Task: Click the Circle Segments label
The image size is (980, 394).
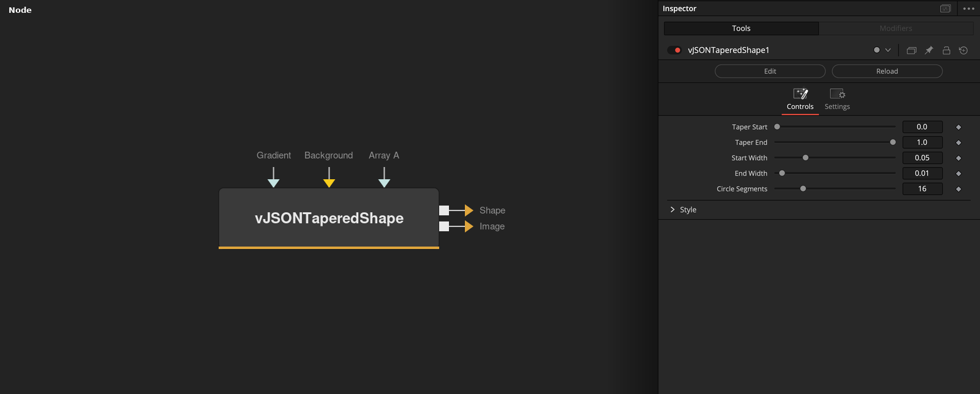Action: [742, 188]
